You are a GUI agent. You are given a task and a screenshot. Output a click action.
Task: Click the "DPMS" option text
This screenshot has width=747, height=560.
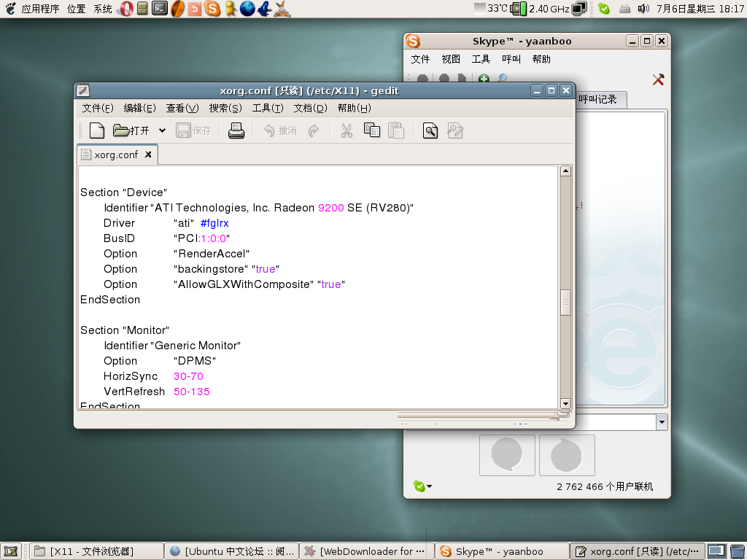194,360
